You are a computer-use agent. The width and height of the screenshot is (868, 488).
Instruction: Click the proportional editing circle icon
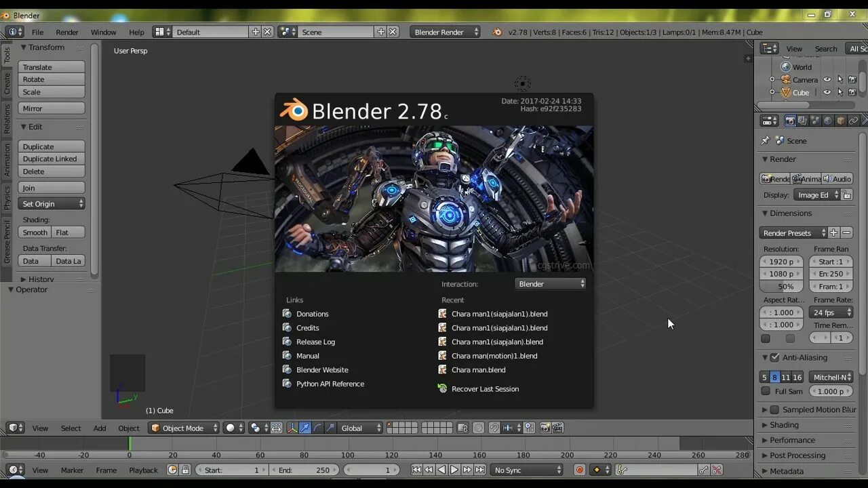[478, 428]
